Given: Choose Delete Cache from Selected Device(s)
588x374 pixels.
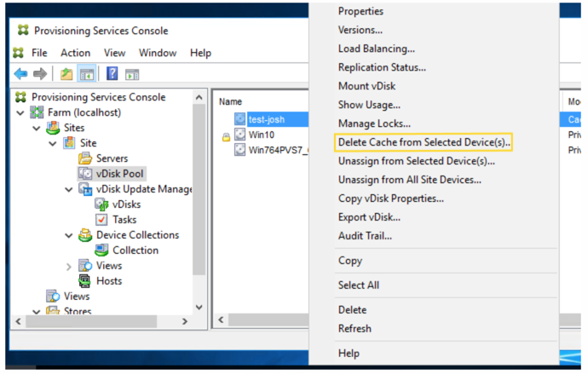Looking at the screenshot, I should pos(424,142).
